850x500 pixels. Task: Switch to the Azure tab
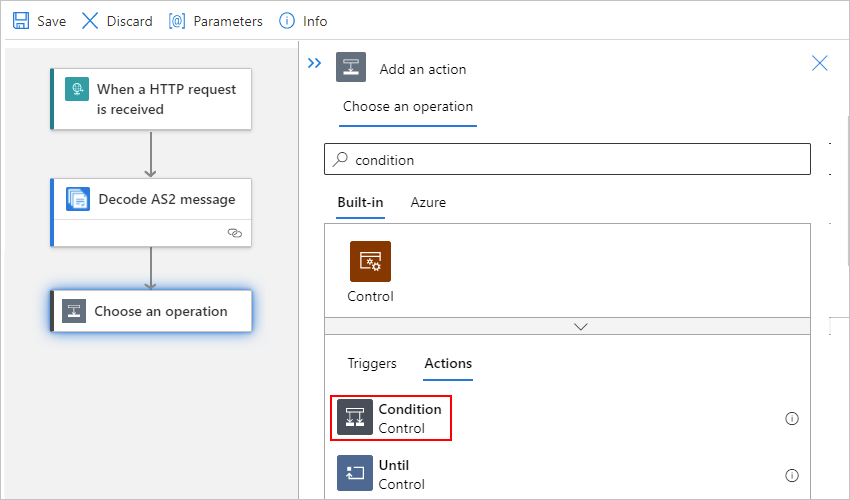[428, 202]
